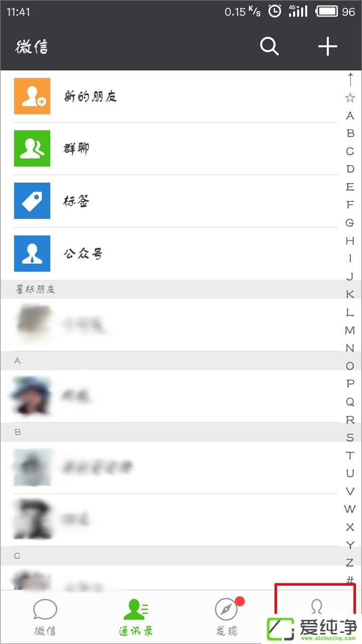Open 标签 blue tag icon

pyautogui.click(x=32, y=201)
